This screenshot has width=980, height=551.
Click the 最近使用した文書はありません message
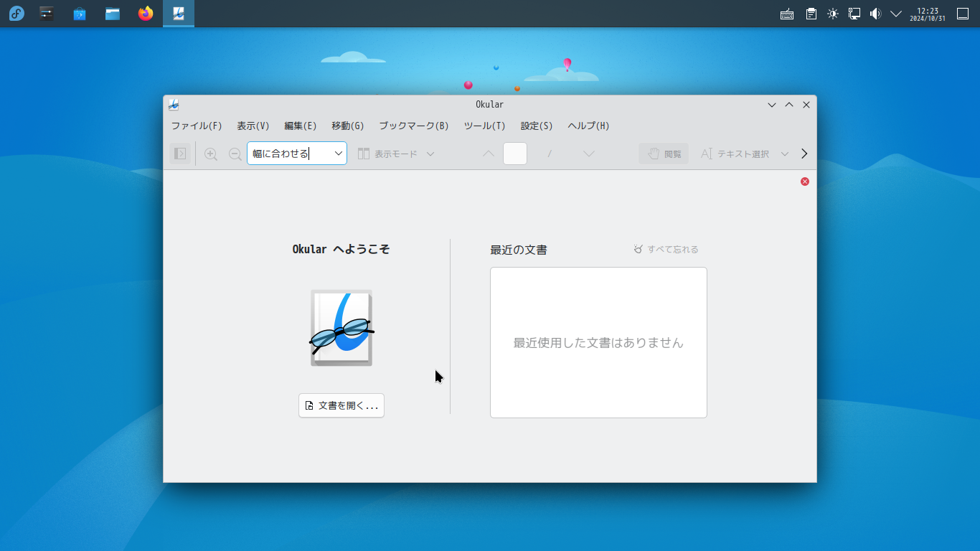(x=598, y=343)
